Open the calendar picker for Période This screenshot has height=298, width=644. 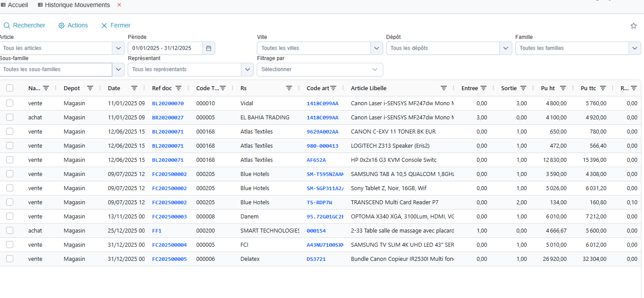coord(209,48)
